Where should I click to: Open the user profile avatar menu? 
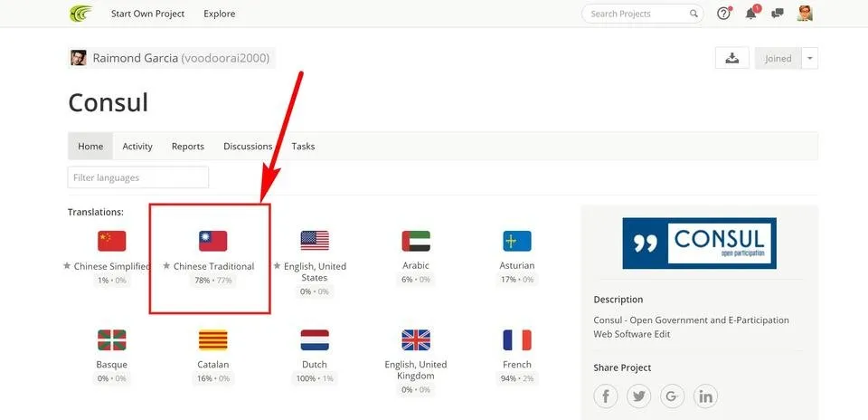click(x=805, y=14)
